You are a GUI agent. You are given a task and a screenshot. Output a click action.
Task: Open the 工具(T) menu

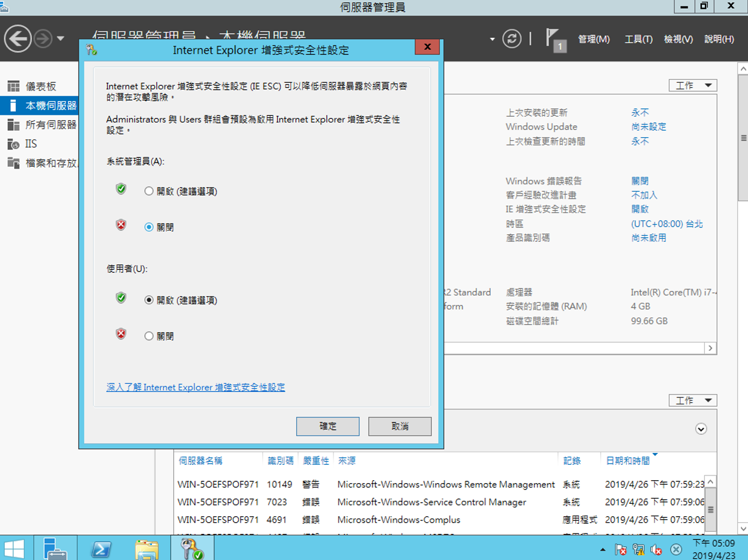[x=639, y=39]
